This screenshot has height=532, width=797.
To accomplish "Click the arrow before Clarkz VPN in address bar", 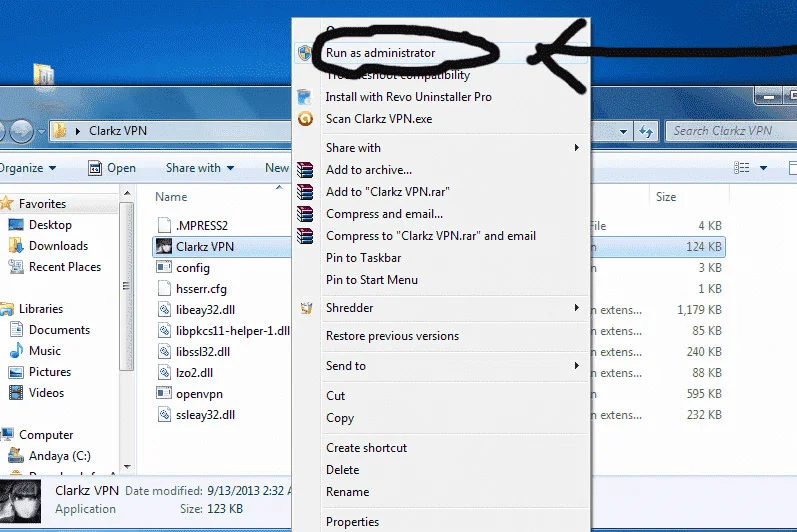I will 78,131.
